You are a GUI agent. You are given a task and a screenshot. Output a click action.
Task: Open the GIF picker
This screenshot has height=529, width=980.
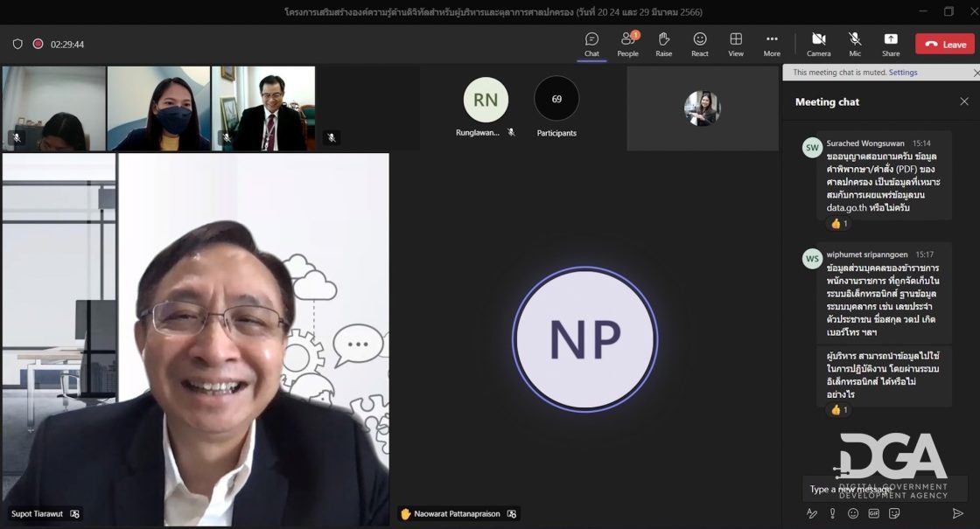pyautogui.click(x=873, y=513)
